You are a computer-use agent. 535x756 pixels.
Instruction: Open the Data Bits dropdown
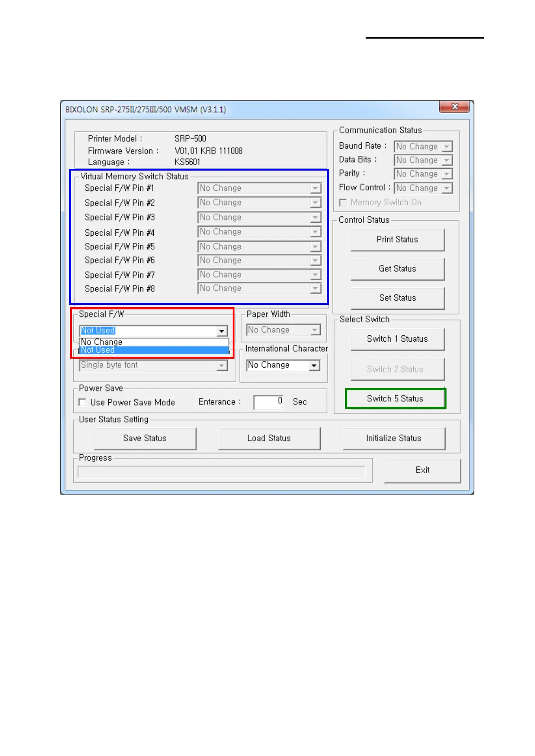point(423,160)
